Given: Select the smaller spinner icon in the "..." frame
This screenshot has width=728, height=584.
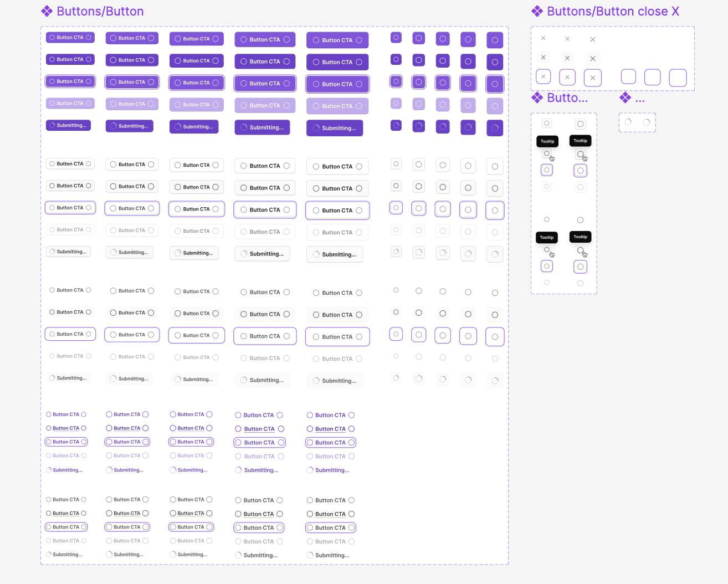Looking at the screenshot, I should [x=628, y=122].
